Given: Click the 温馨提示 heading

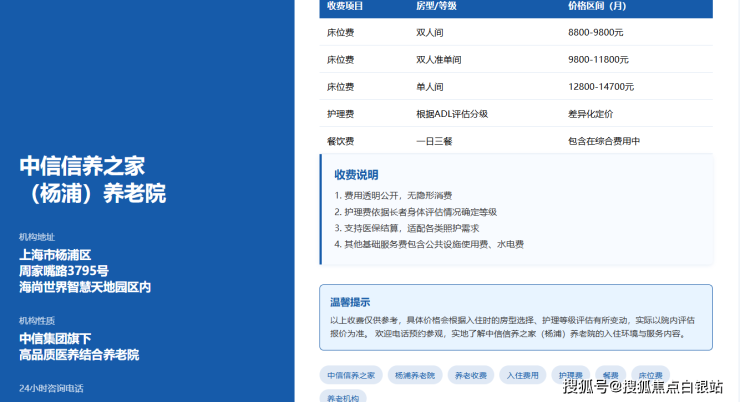Looking at the screenshot, I should 350,302.
